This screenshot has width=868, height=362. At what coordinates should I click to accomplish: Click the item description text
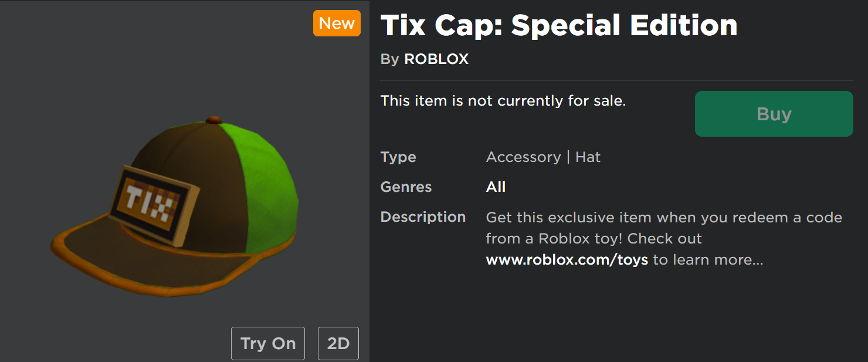click(663, 238)
